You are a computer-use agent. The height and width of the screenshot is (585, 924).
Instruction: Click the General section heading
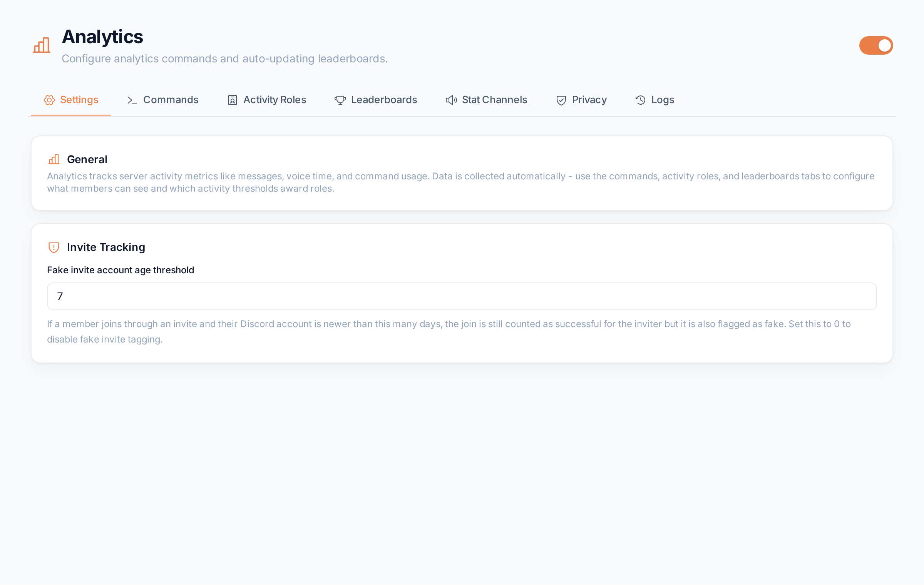click(87, 159)
